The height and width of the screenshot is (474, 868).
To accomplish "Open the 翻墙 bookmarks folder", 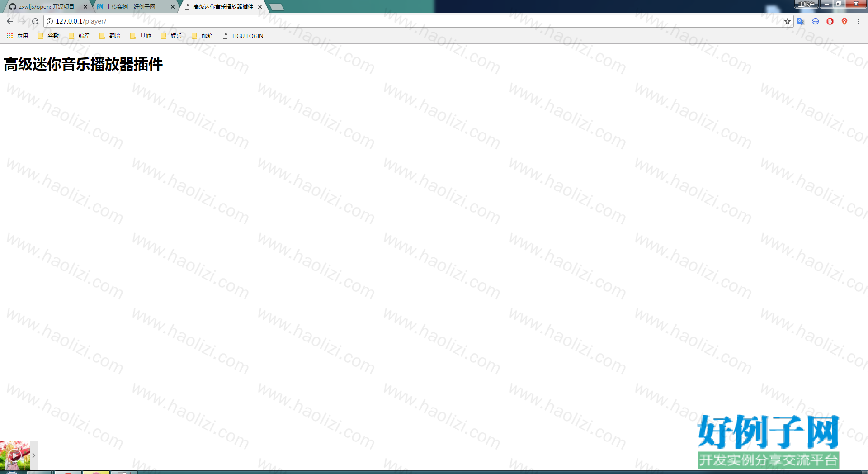I will point(110,36).
